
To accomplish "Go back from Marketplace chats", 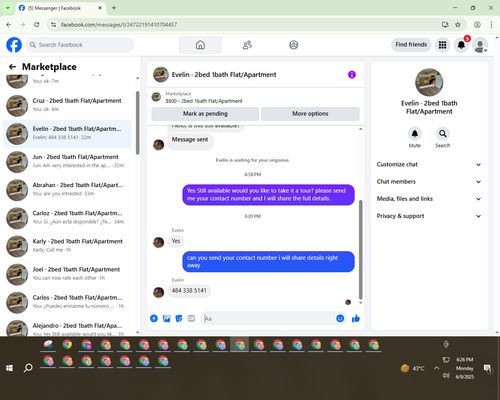I will (12, 67).
